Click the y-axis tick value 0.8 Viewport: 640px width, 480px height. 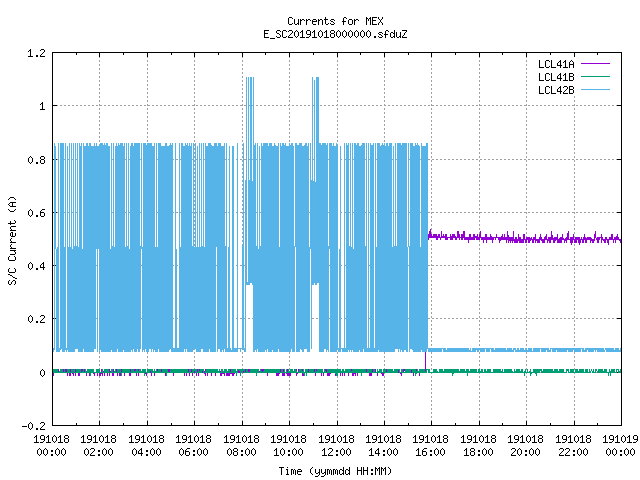(x=36, y=160)
